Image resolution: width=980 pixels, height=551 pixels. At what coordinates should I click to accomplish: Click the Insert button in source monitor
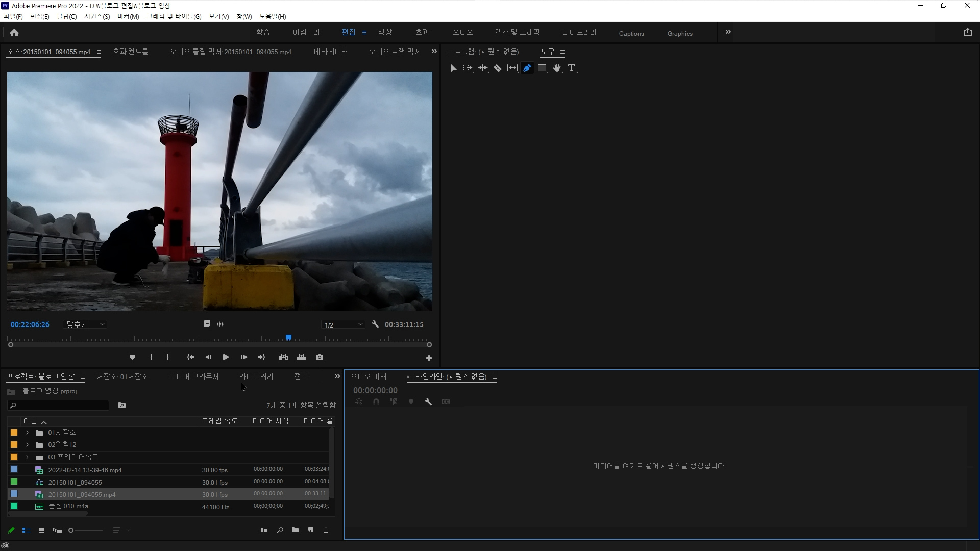283,357
